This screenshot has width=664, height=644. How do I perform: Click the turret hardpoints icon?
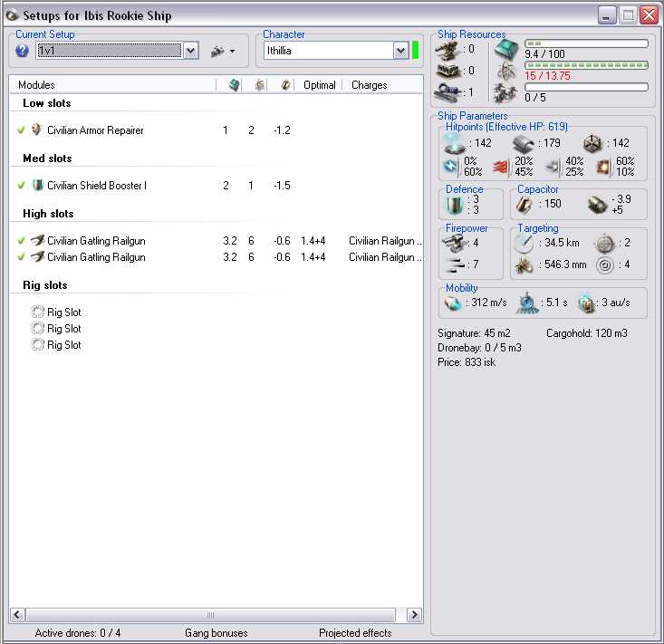coord(448,51)
